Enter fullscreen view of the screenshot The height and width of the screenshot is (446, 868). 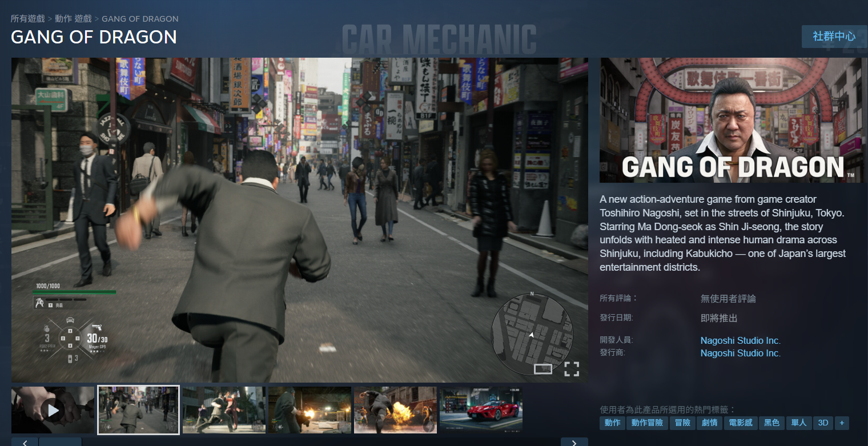point(572,369)
